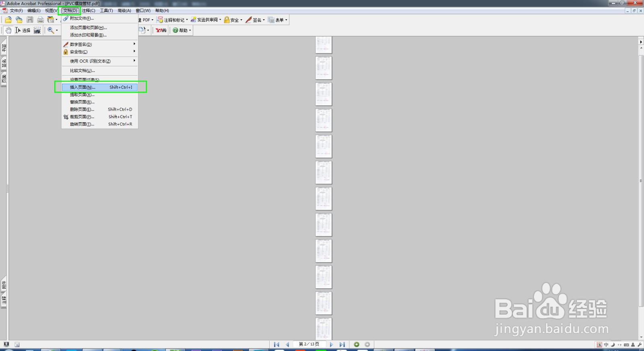
Task: Click the 安全 padlock toolbar button
Action: tap(231, 20)
